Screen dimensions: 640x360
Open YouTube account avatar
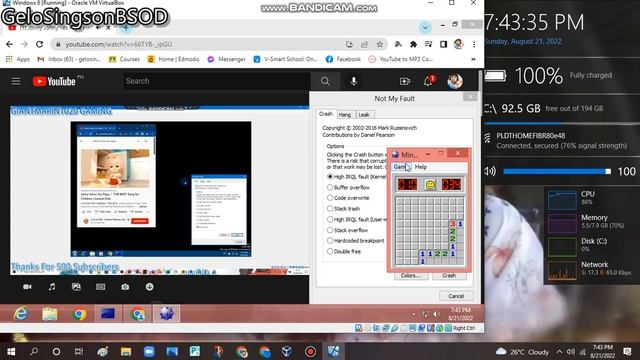(455, 81)
